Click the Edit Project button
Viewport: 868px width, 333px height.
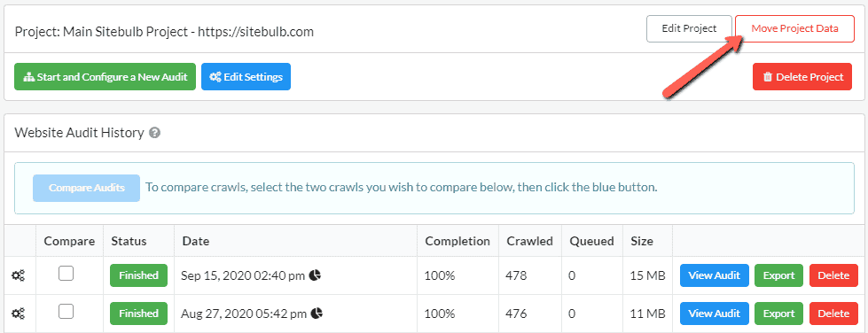(689, 28)
